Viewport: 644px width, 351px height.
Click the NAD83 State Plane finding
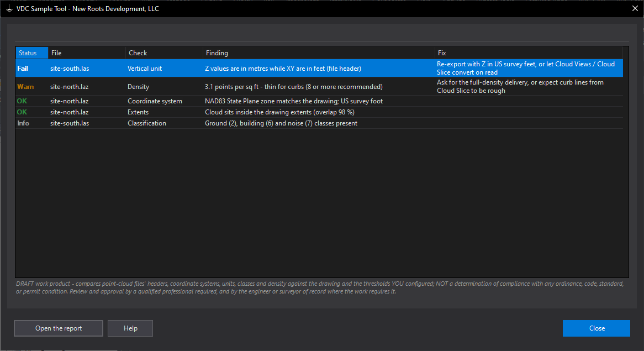tap(294, 101)
